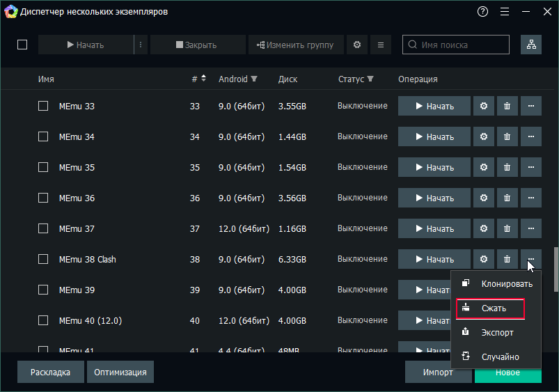Open settings gear for MEmu 38 Clash
This screenshot has height=392, width=559.
pos(483,259)
